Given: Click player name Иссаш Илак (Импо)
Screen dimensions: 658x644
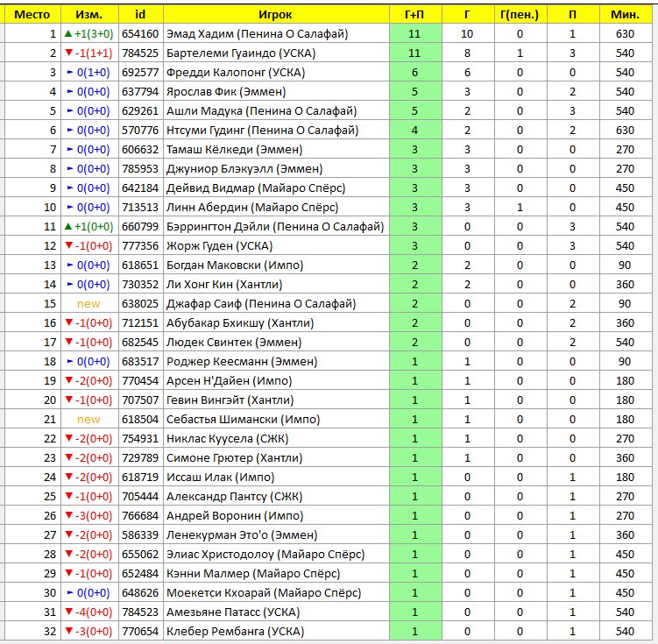Looking at the screenshot, I should [x=220, y=478].
